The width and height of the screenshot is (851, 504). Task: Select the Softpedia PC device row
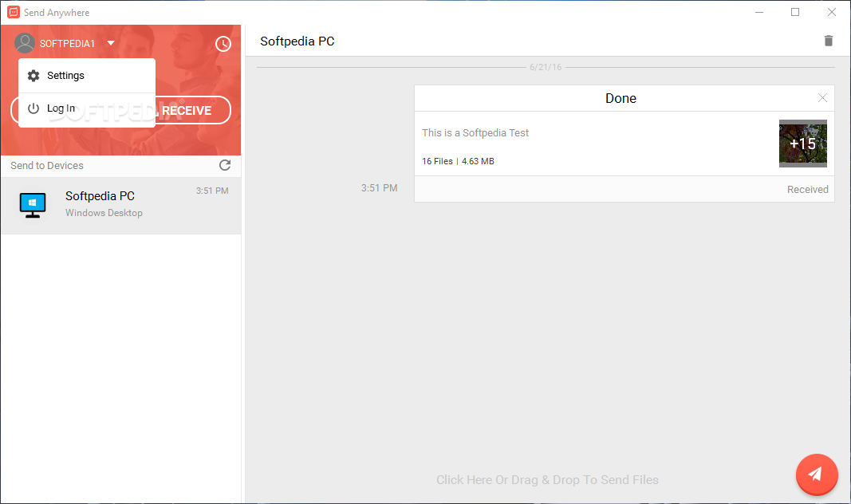coord(121,206)
